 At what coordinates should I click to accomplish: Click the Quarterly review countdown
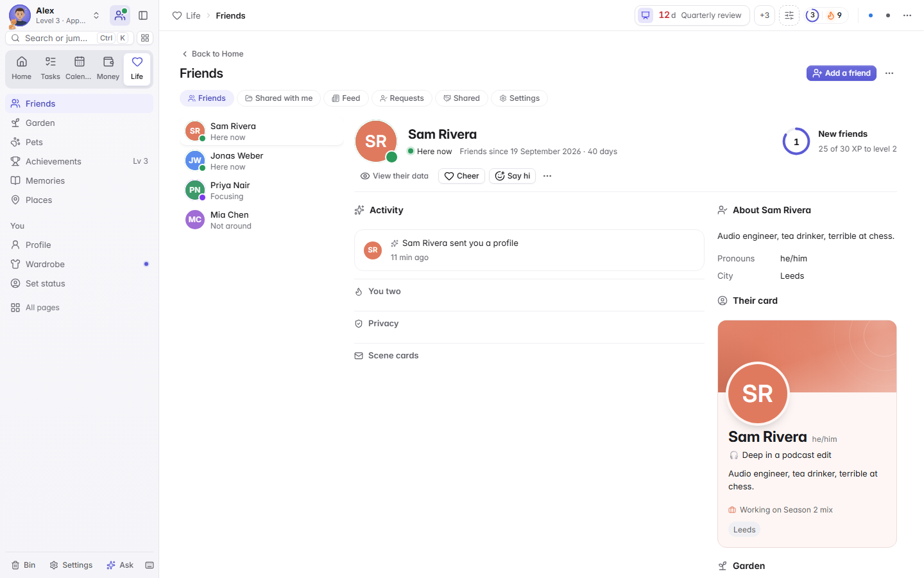pyautogui.click(x=692, y=15)
